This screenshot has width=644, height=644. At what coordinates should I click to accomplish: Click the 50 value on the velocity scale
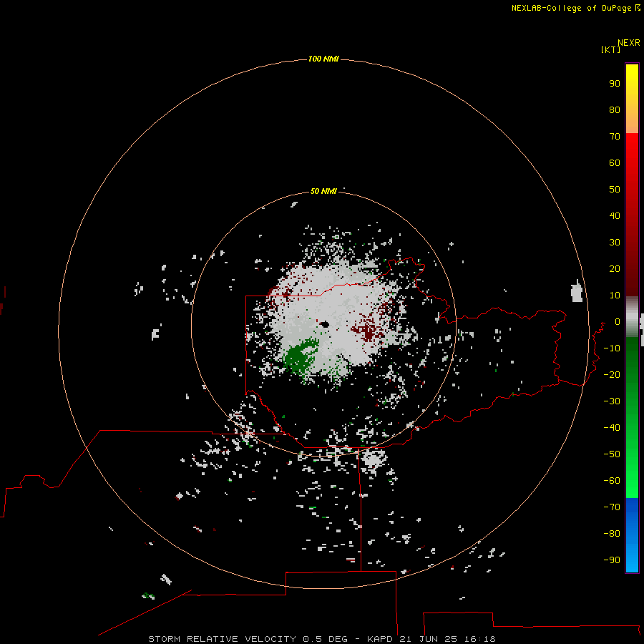tap(615, 190)
